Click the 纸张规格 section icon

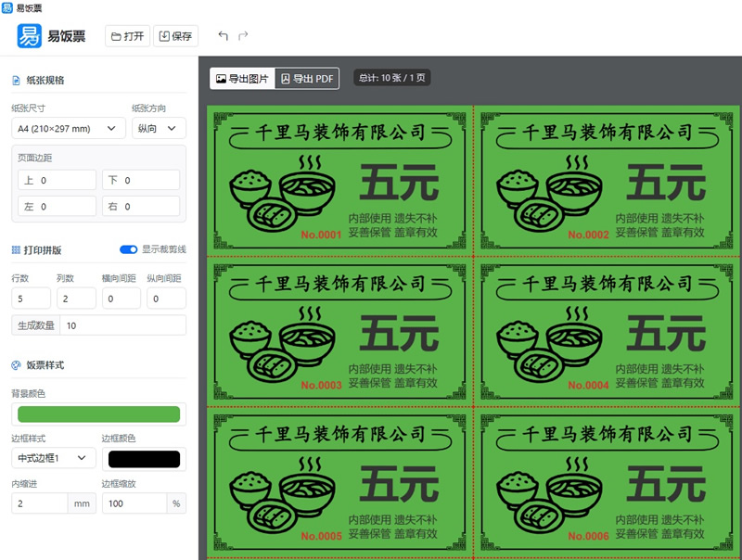click(16, 81)
